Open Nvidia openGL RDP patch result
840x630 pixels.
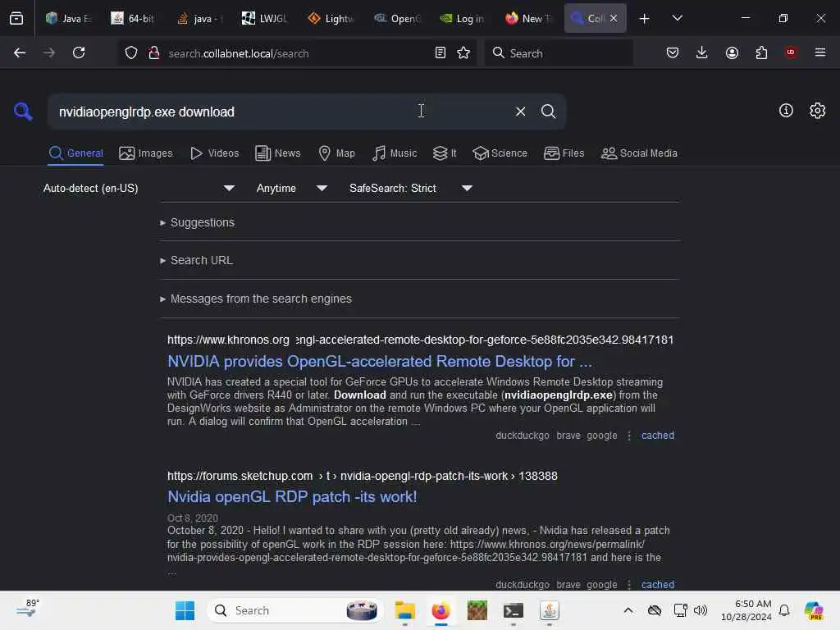[x=292, y=497]
